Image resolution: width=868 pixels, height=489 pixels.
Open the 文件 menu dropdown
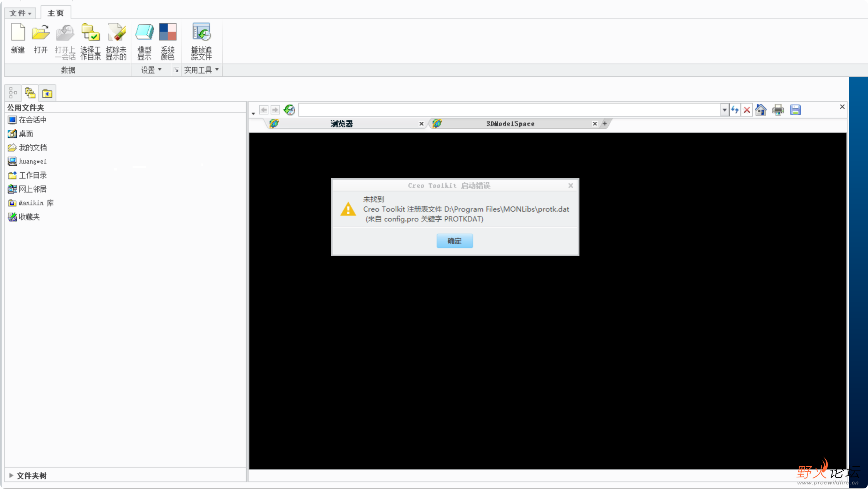[20, 13]
